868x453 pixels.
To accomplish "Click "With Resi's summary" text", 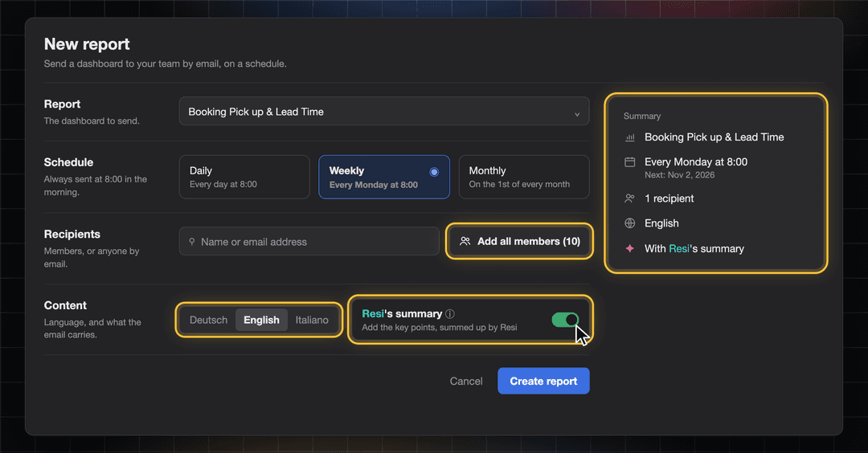I will pyautogui.click(x=694, y=249).
